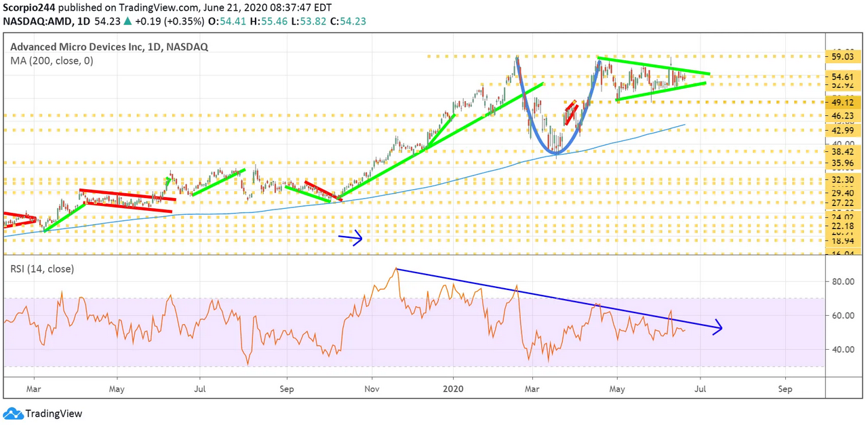Click the 22.18 price level label
The height and width of the screenshot is (425, 868).
point(844,226)
